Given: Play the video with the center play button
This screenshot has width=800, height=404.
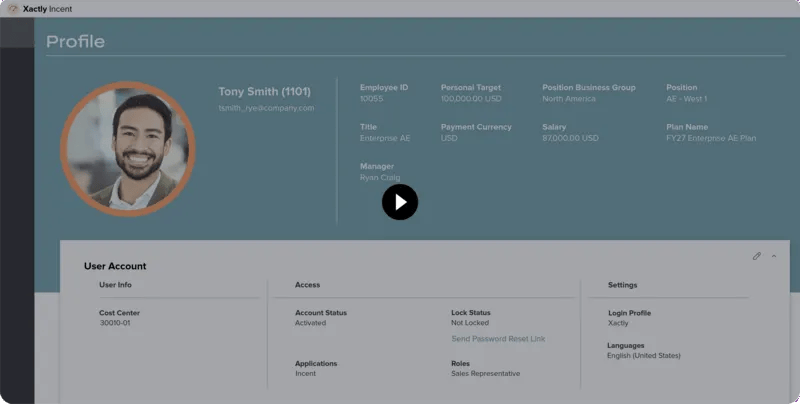Looking at the screenshot, I should (x=400, y=202).
